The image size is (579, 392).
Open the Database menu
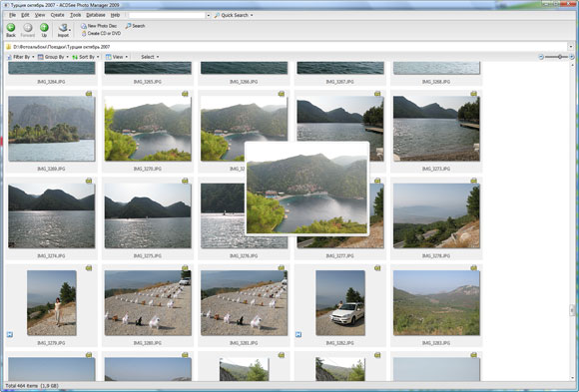click(x=96, y=15)
